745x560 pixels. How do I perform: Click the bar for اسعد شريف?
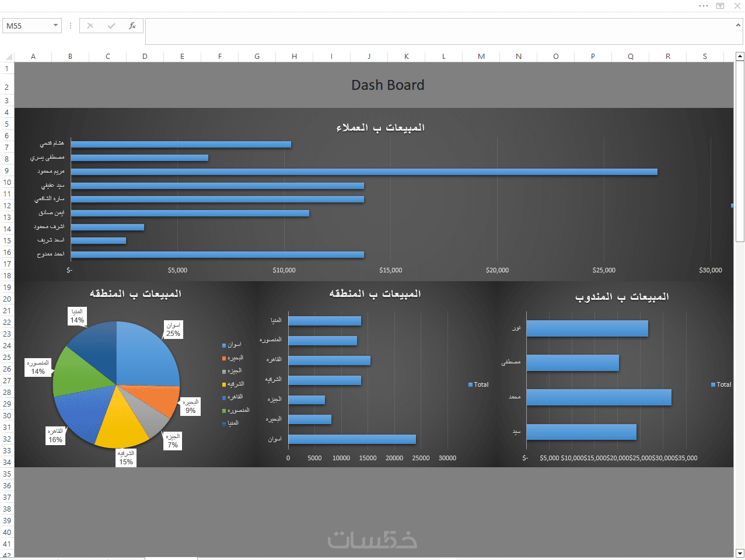pos(99,240)
